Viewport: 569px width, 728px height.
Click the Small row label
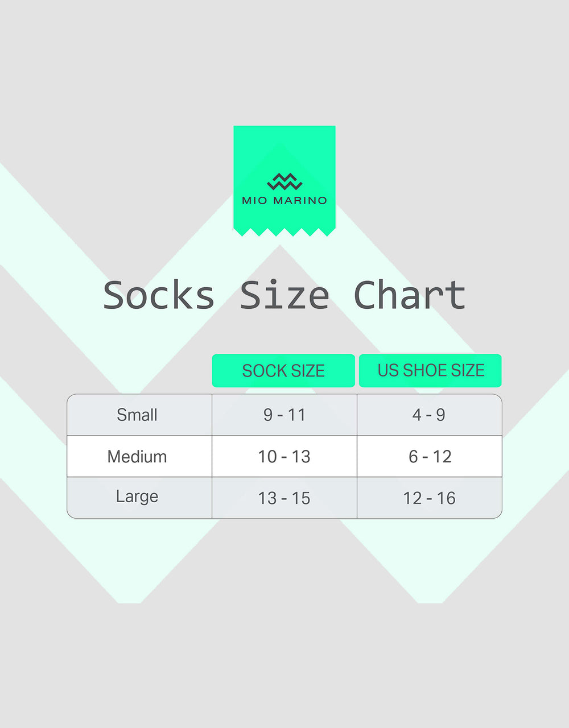(x=137, y=415)
